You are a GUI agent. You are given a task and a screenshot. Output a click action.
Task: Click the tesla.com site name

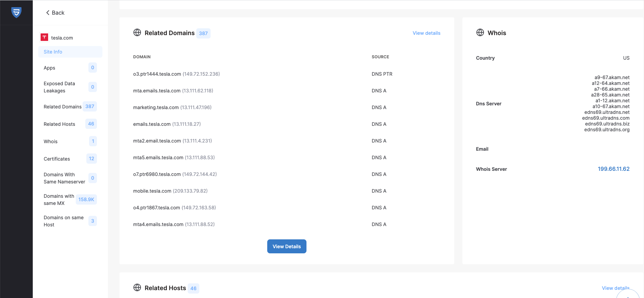[x=62, y=38]
